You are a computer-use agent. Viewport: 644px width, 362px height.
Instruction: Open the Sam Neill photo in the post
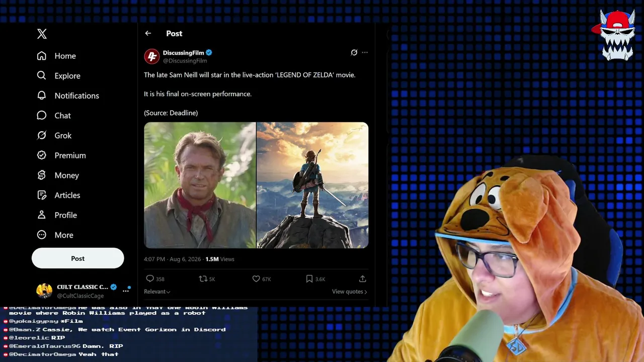[x=200, y=185]
